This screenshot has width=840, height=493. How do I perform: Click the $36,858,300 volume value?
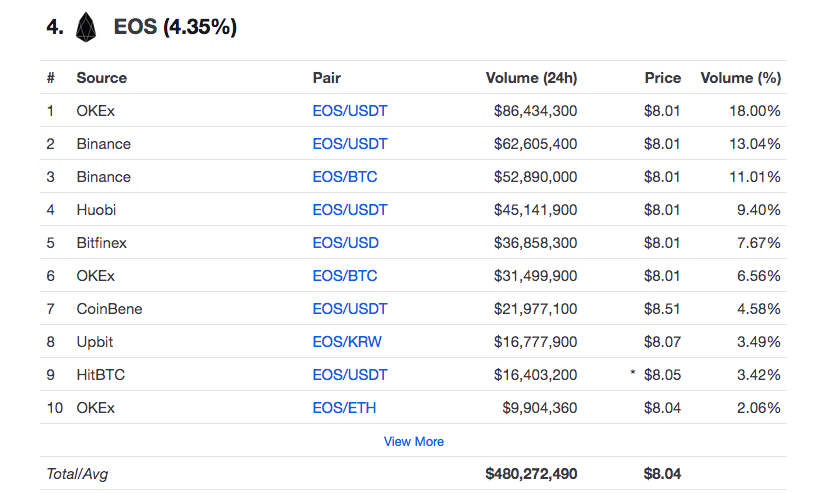536,243
